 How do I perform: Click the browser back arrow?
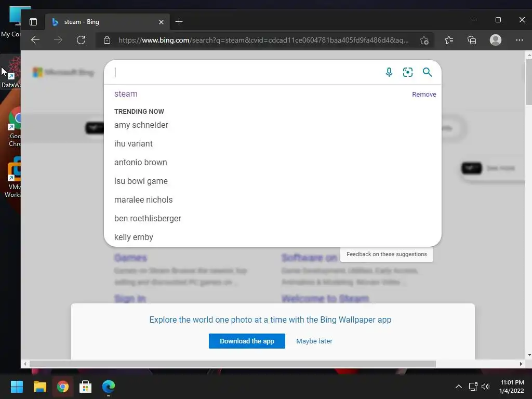35,40
